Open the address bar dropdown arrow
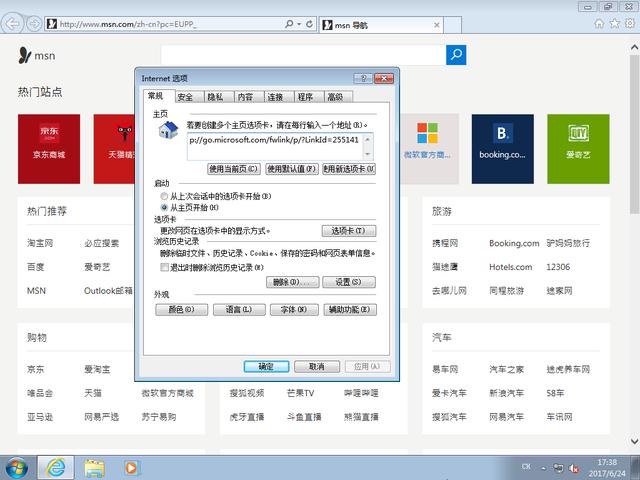The image size is (640, 480). (x=299, y=24)
